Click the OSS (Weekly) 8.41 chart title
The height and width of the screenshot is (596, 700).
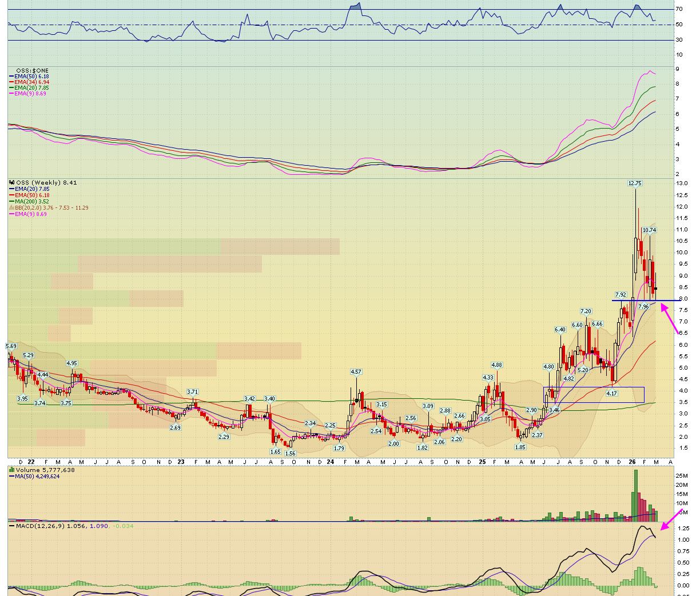(x=46, y=183)
